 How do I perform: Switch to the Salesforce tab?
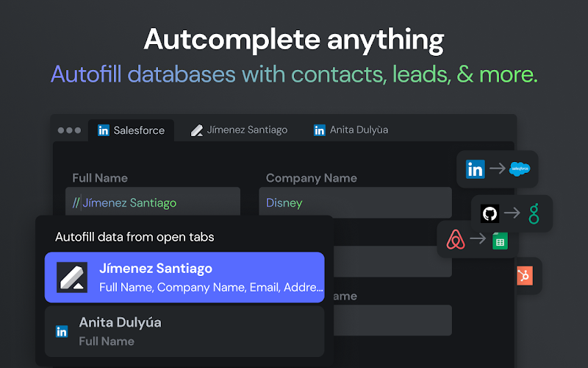(131, 130)
